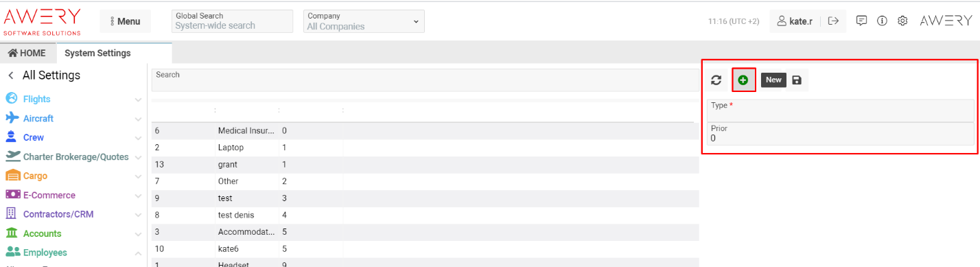Click the kate.r user profile button
The height and width of the screenshot is (267, 980).
795,21
